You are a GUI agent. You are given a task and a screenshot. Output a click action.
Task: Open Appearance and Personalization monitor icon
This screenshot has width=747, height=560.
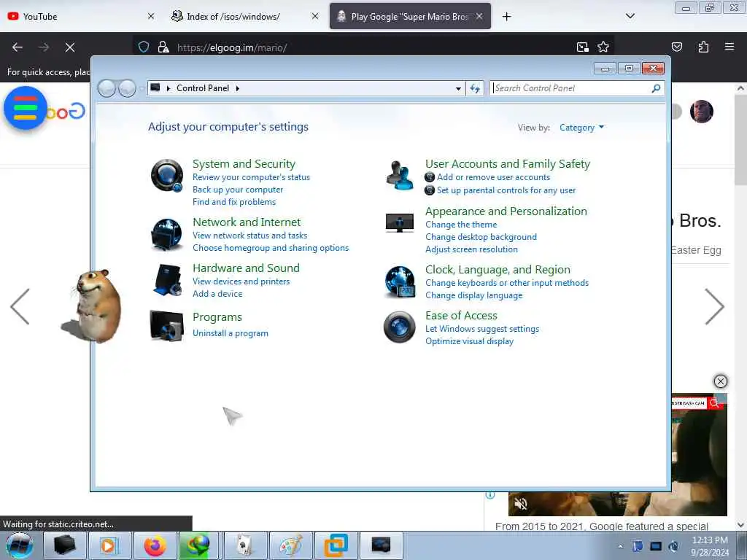click(x=400, y=223)
